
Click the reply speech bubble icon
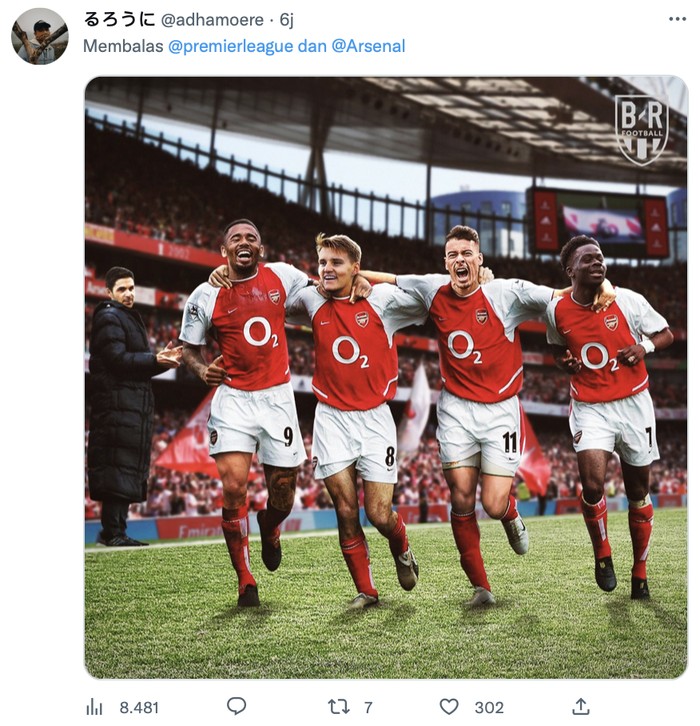pos(236,706)
